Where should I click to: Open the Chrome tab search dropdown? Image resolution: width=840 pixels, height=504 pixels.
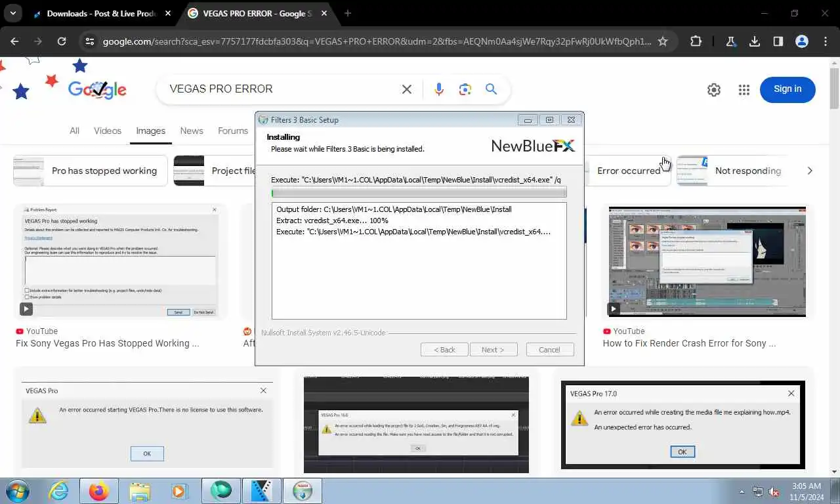(12, 13)
